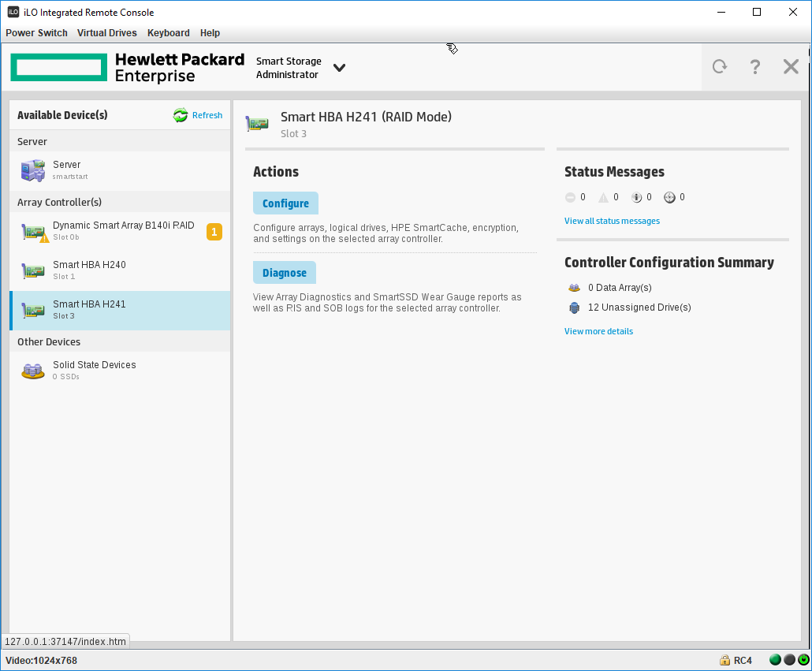This screenshot has width=812, height=671.
Task: Close Smart Storage Administrator with X icon
Action: click(791, 67)
